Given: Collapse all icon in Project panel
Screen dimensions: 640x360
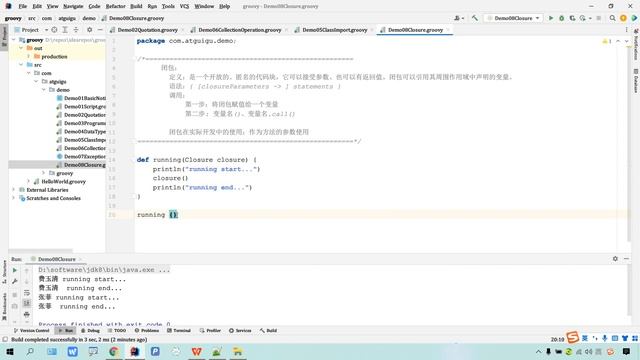Looking at the screenshot, I should [x=76, y=30].
